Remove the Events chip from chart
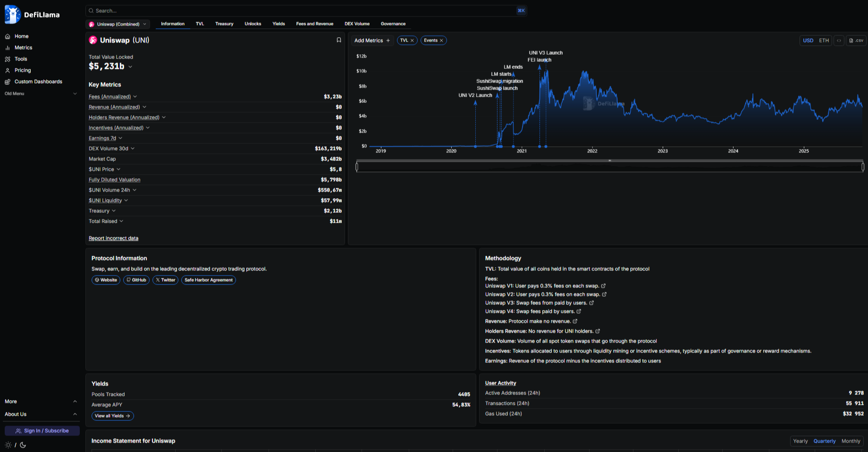Image resolution: width=868 pixels, height=452 pixels. (x=441, y=41)
